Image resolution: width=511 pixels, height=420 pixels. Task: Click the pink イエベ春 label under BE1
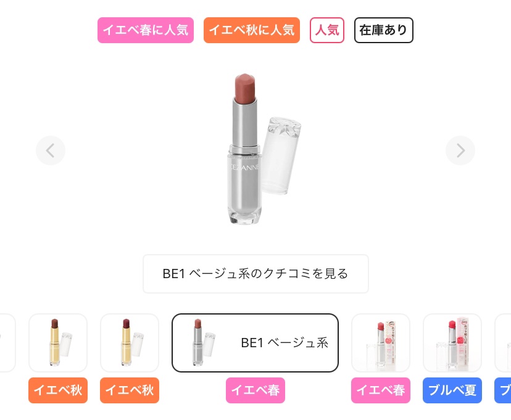255,390
